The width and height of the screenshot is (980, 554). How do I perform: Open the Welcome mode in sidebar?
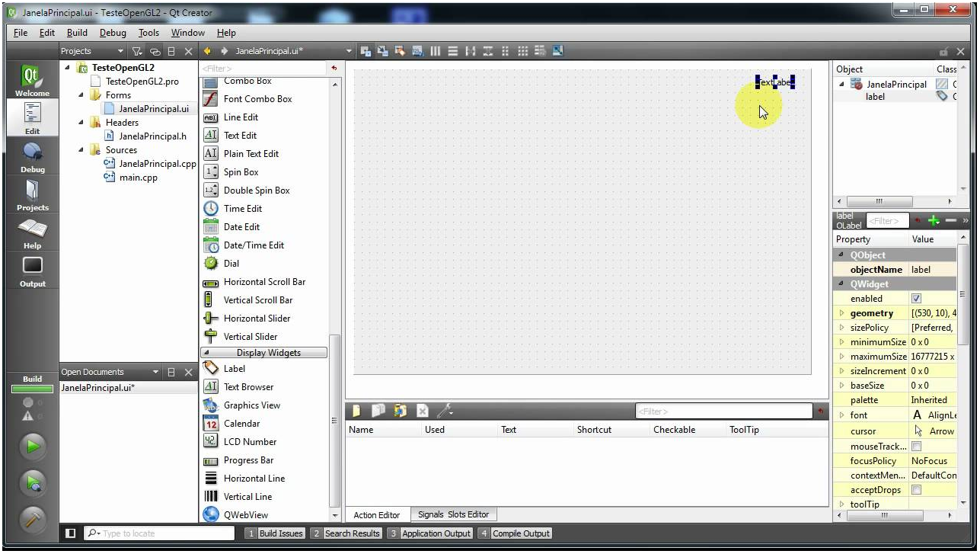[x=32, y=81]
